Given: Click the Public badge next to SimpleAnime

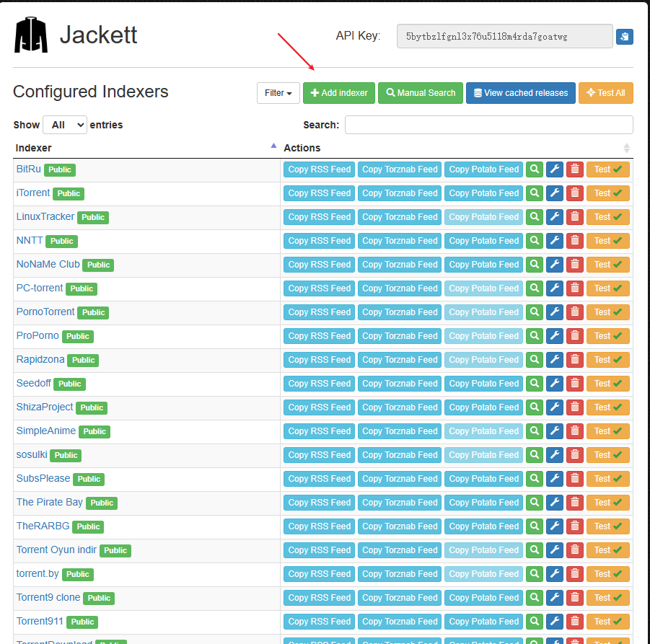Looking at the screenshot, I should coord(95,431).
